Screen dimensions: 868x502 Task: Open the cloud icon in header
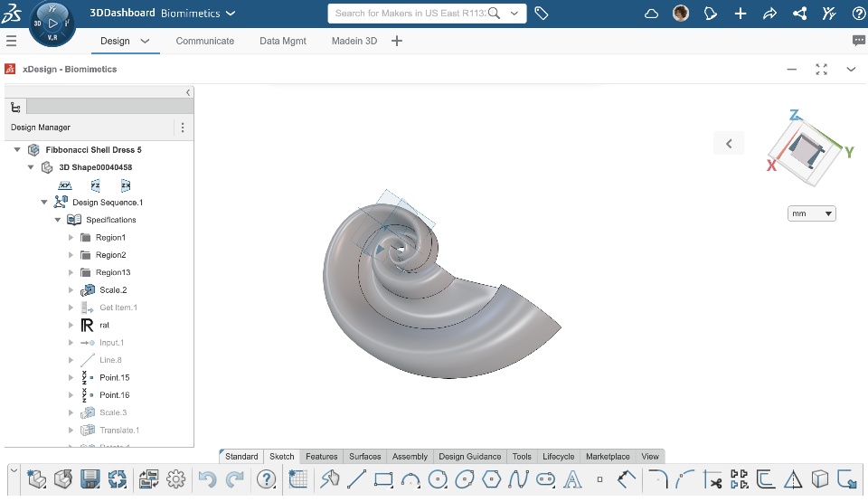(x=652, y=14)
